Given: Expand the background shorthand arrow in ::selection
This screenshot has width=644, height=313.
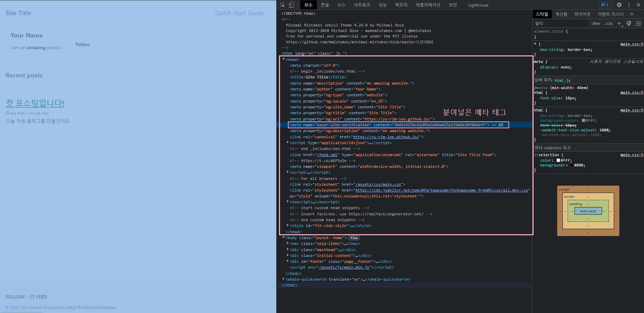Looking at the screenshot, I should (x=567, y=165).
